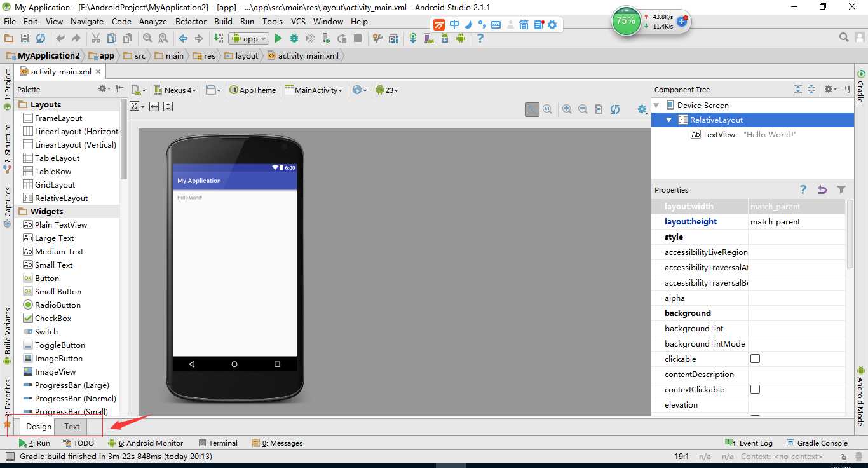Select Plain TextView in the Palette

coord(55,224)
